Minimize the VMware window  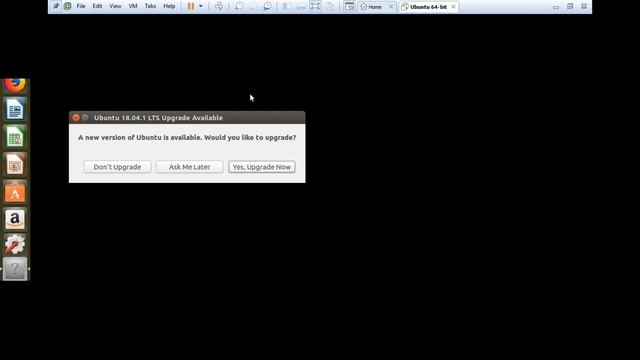[x=556, y=7]
